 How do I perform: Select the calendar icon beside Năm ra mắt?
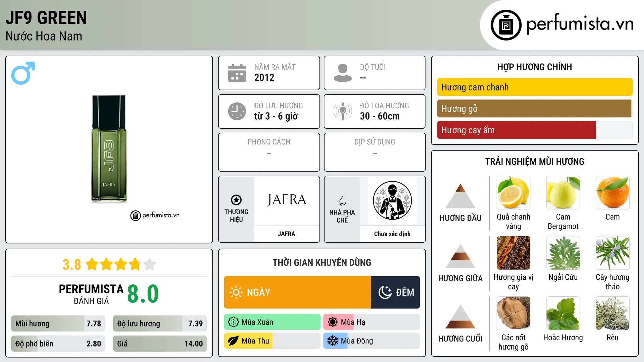point(237,73)
